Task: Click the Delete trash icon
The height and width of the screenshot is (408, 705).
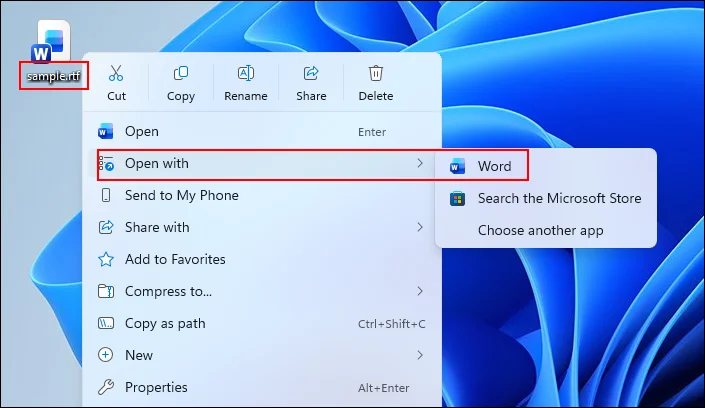Action: [x=376, y=73]
